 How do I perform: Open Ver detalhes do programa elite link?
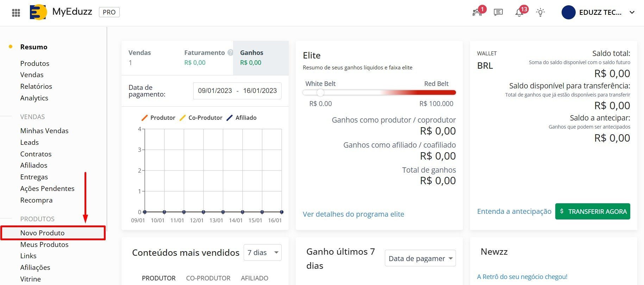353,214
